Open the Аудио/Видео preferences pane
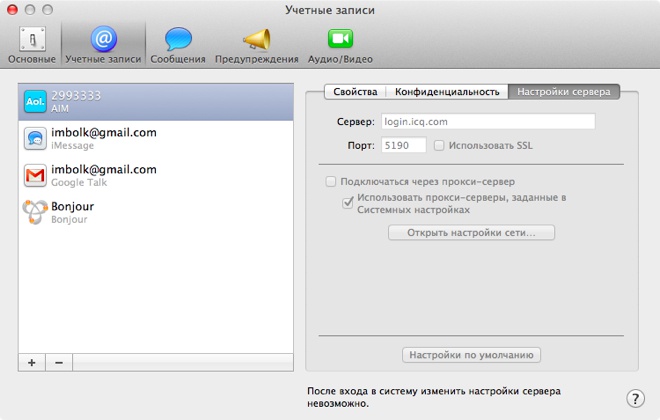660x420 pixels. (x=340, y=45)
